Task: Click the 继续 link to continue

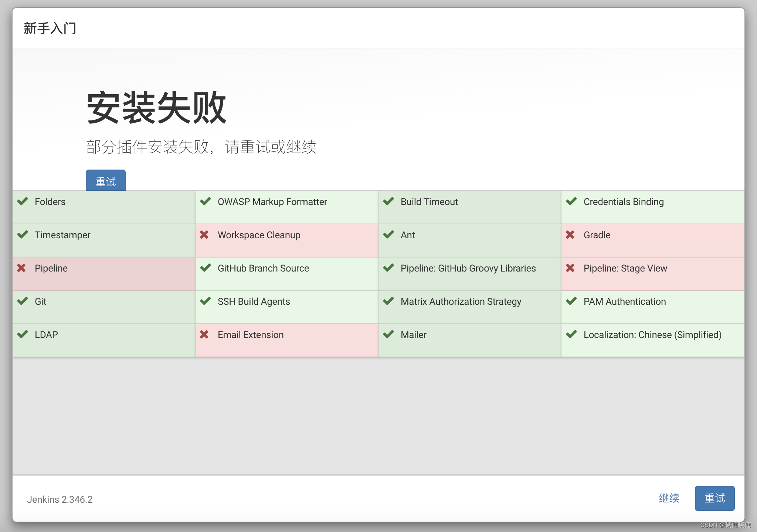Action: [x=669, y=498]
